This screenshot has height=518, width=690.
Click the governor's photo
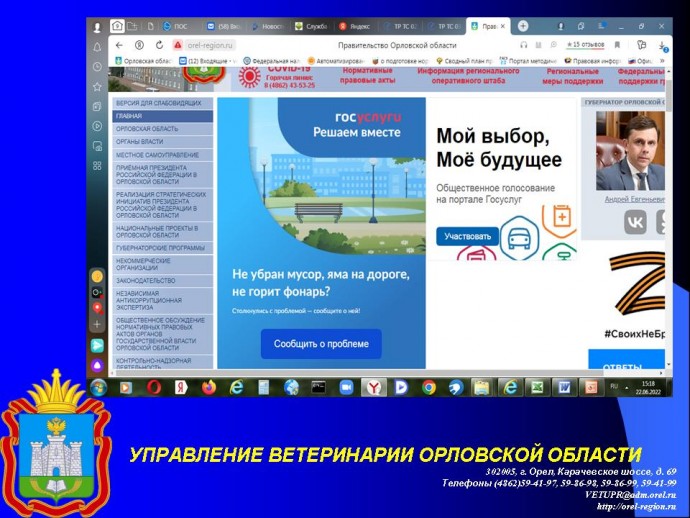click(x=630, y=151)
